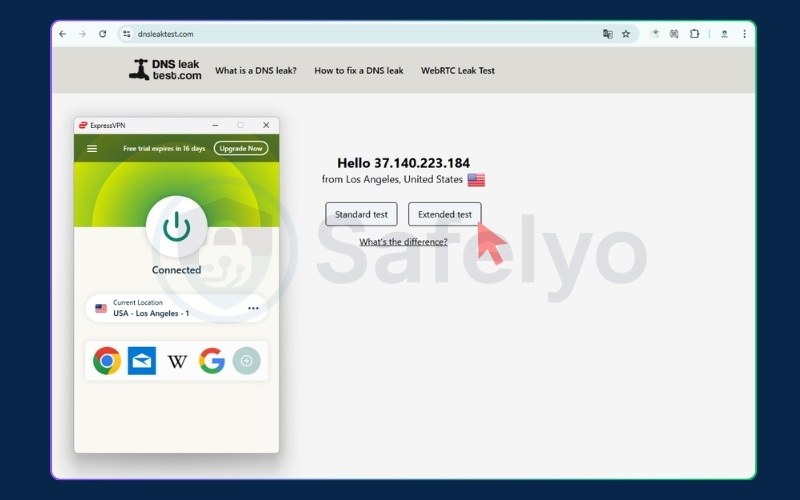The height and width of the screenshot is (500, 800).
Task: Launch the Chrome shortcut in ExpressVPN
Action: tap(107, 361)
